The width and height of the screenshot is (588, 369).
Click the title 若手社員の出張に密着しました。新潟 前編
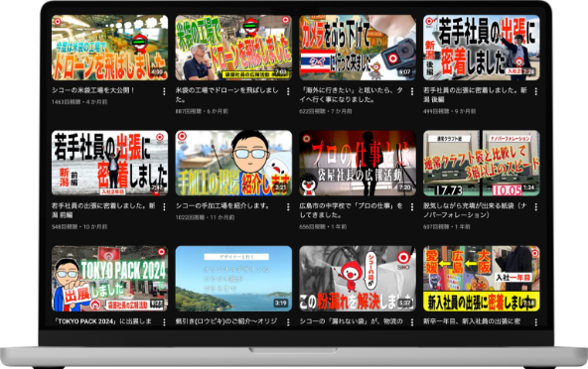click(103, 210)
